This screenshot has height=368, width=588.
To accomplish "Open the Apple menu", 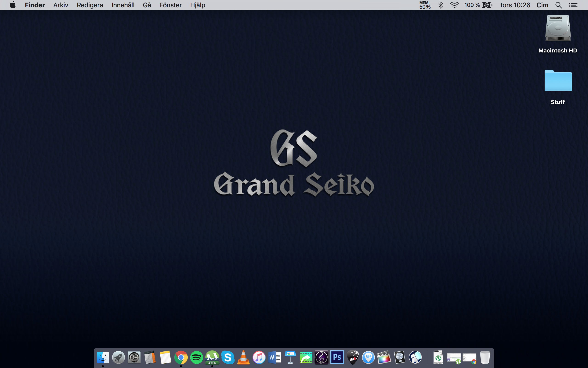I will click(x=13, y=5).
